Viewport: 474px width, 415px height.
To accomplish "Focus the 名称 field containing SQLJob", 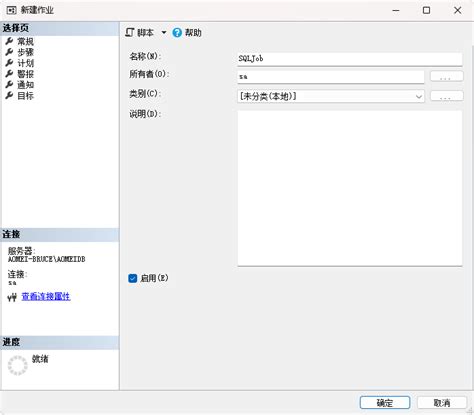I will click(x=350, y=59).
